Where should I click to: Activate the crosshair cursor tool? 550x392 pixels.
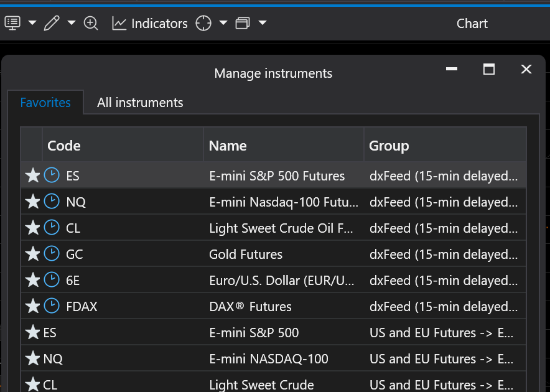pyautogui.click(x=203, y=23)
